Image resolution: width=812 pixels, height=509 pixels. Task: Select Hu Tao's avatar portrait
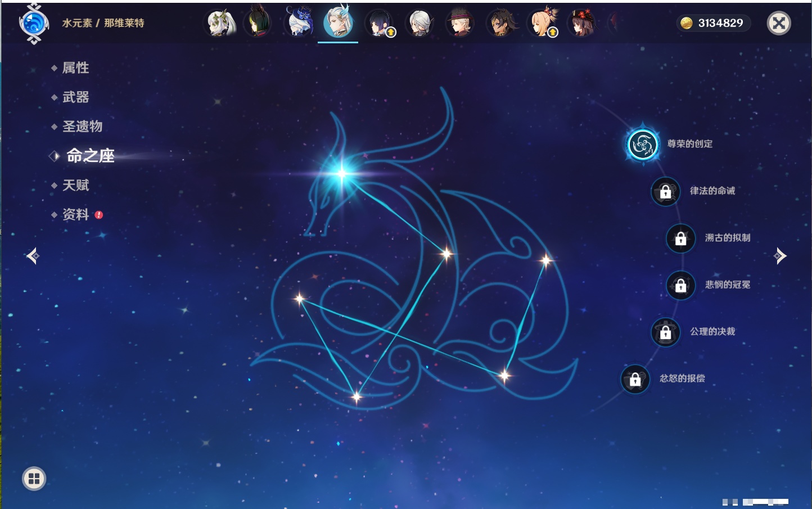tap(581, 24)
